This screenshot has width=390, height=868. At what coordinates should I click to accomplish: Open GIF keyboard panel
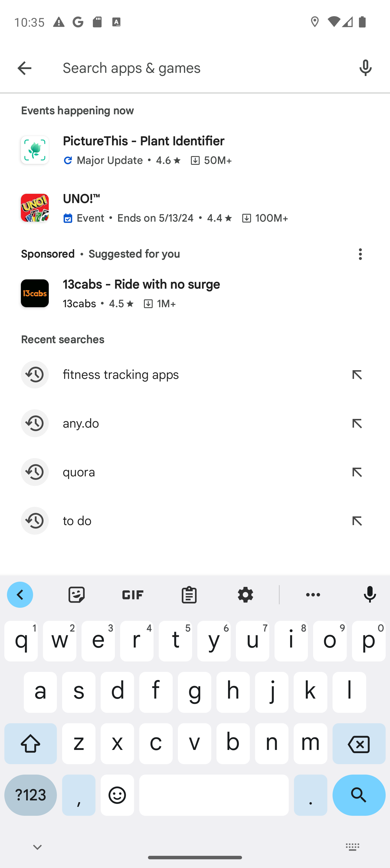pyautogui.click(x=133, y=595)
